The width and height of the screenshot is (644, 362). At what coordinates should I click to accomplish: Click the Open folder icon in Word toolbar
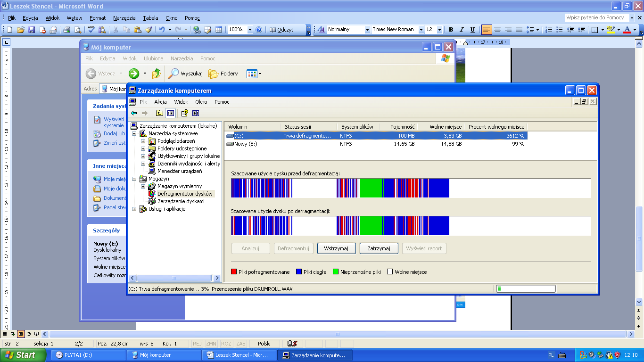point(21,30)
